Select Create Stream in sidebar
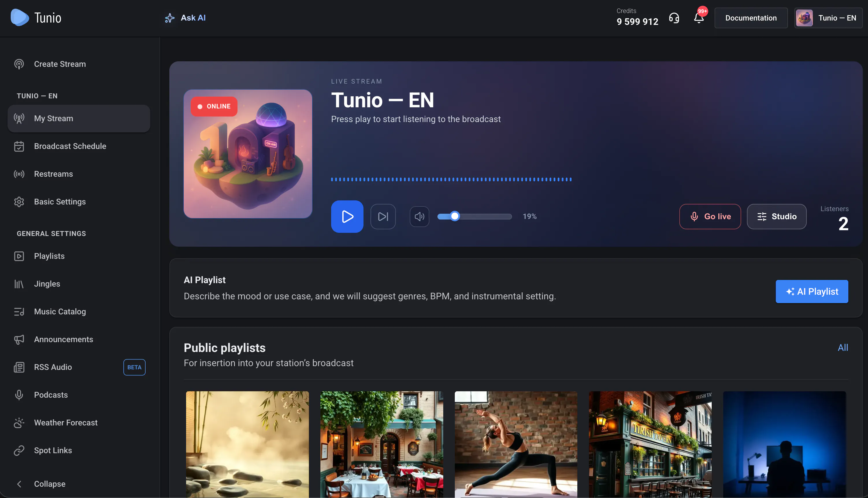Image resolution: width=868 pixels, height=498 pixels. click(79, 64)
